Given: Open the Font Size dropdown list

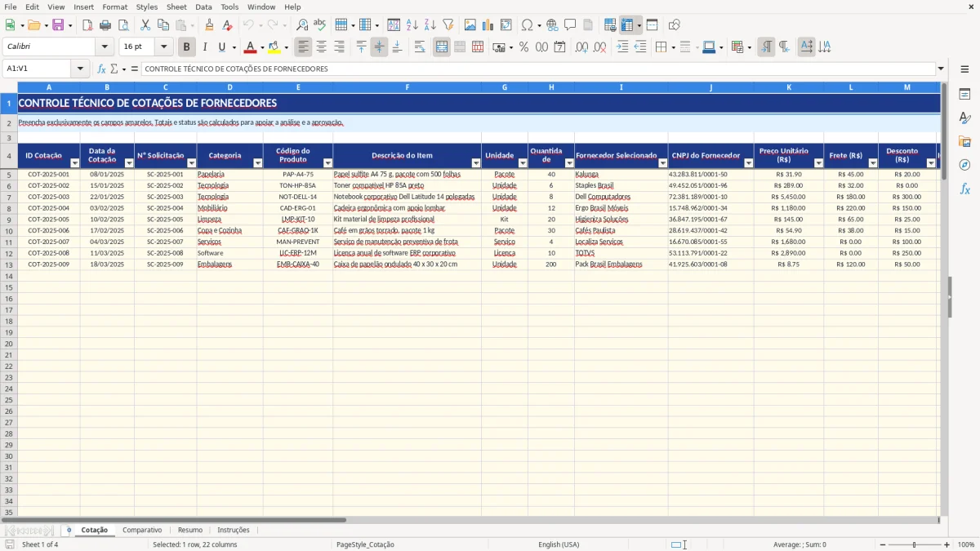Looking at the screenshot, I should 163,47.
